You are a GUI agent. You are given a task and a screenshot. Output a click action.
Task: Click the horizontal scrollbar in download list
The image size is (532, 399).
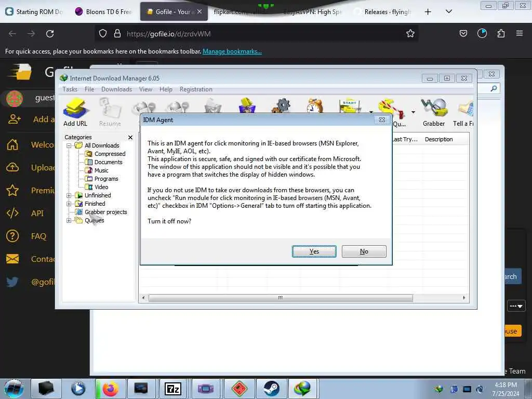281,298
